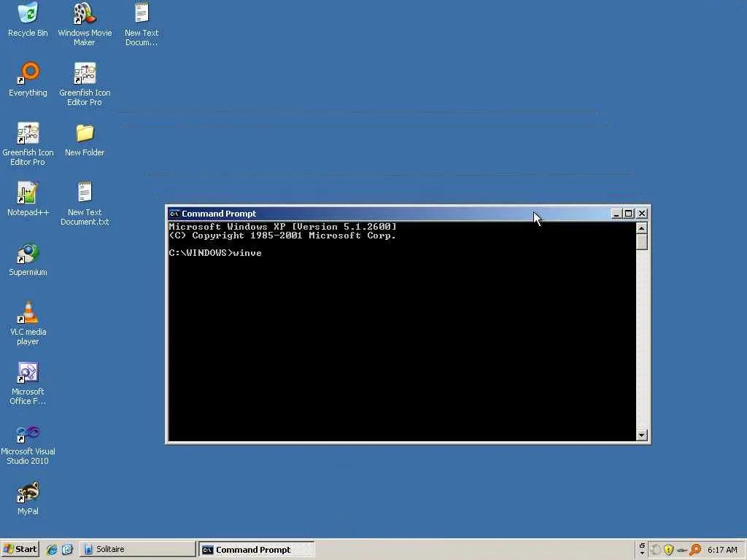Click the Command Prompt taskbar button
Image resolution: width=747 pixels, height=560 pixels.
tap(256, 550)
